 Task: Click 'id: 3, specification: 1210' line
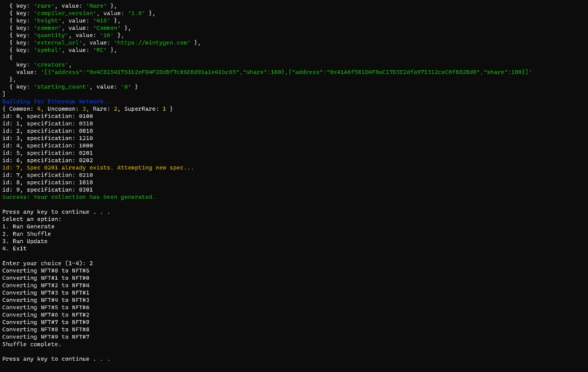(x=47, y=139)
